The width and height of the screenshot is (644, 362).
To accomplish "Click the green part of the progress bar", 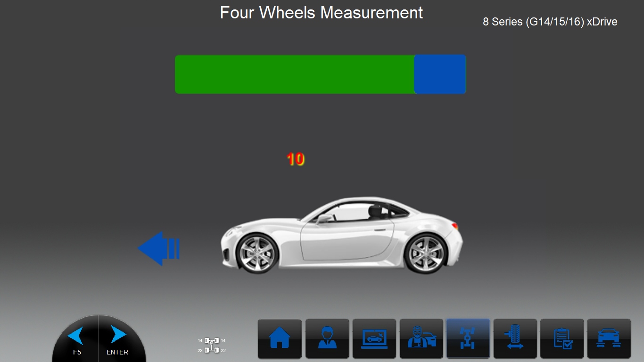I will pos(295,74).
